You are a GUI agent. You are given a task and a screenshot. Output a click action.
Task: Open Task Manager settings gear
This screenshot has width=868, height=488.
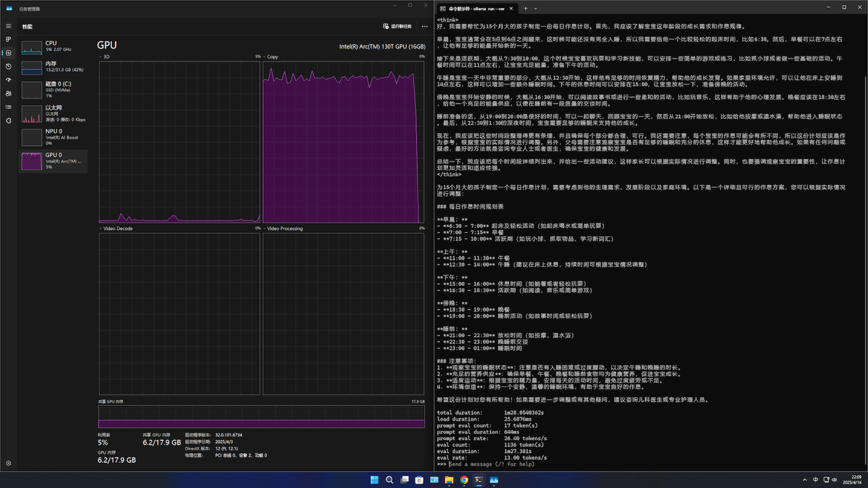pyautogui.click(x=9, y=463)
